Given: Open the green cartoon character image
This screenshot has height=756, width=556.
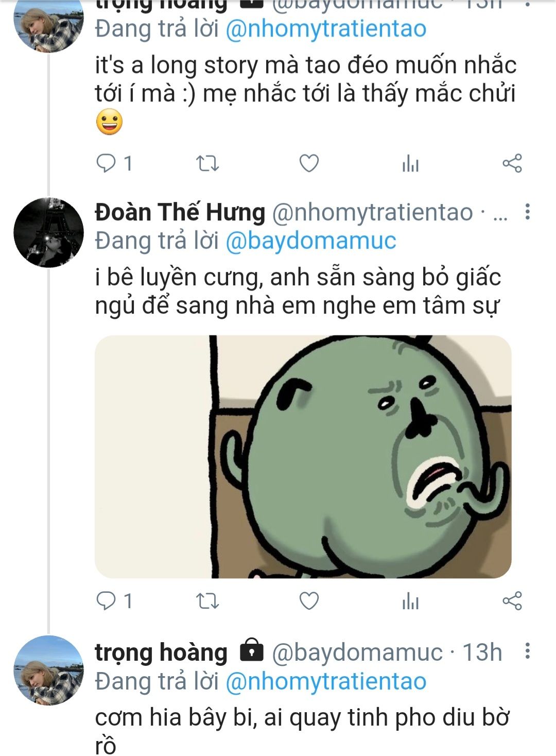Looking at the screenshot, I should [303, 456].
